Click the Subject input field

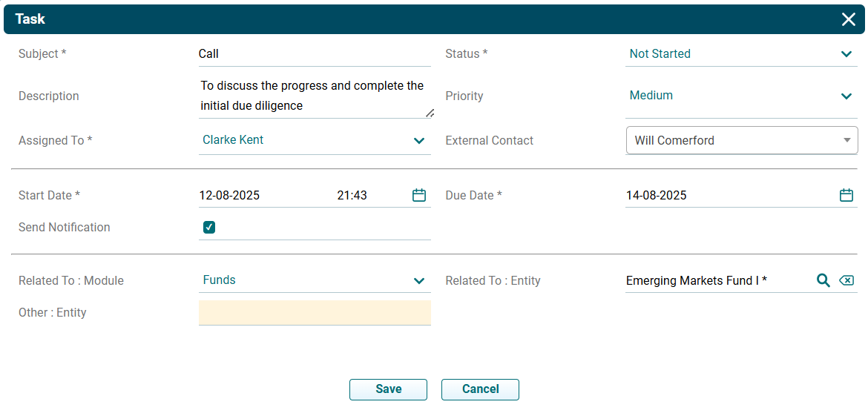pos(314,54)
